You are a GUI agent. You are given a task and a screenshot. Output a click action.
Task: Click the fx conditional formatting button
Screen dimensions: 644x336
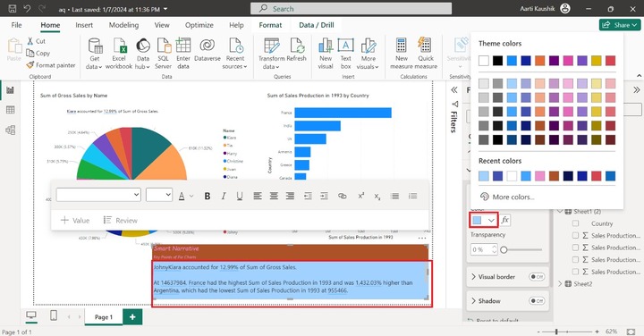tap(505, 220)
